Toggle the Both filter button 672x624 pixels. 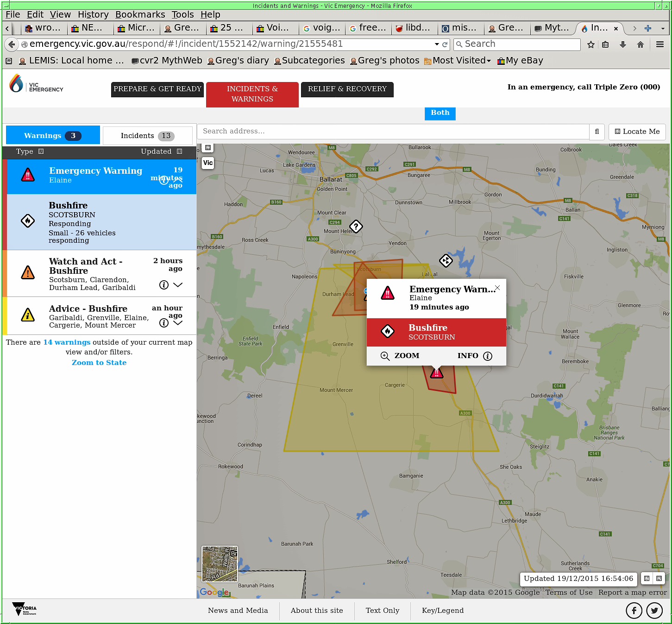coord(440,113)
